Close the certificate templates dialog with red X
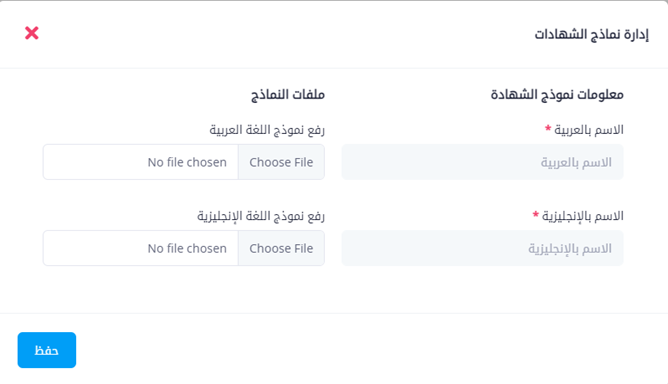The height and width of the screenshot is (384, 668). coord(32,33)
